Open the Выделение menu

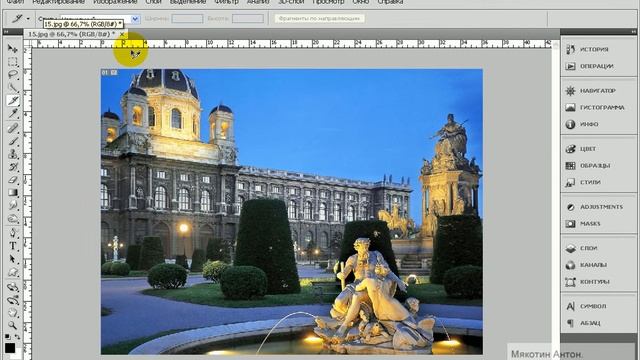(x=187, y=2)
